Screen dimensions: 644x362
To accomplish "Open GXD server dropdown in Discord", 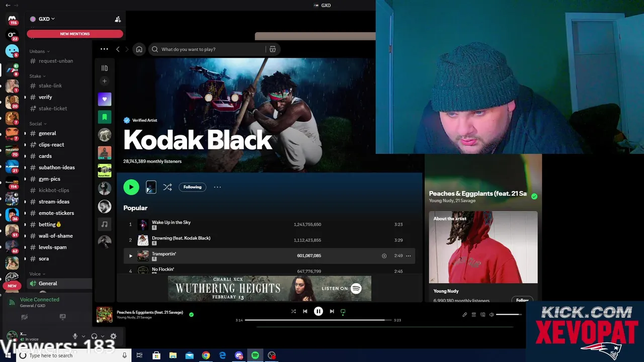I will click(x=46, y=19).
